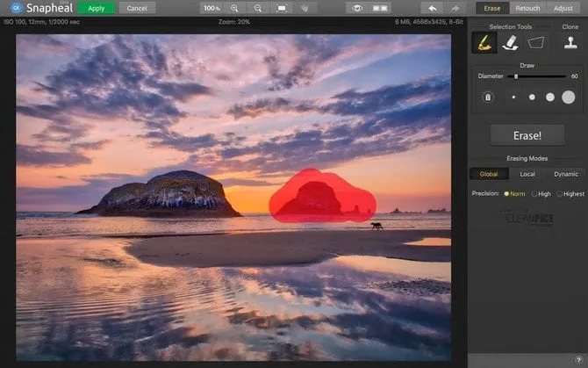Screen dimensions: 588x368
Task: Toggle the eye preview original icon
Action: click(x=356, y=8)
